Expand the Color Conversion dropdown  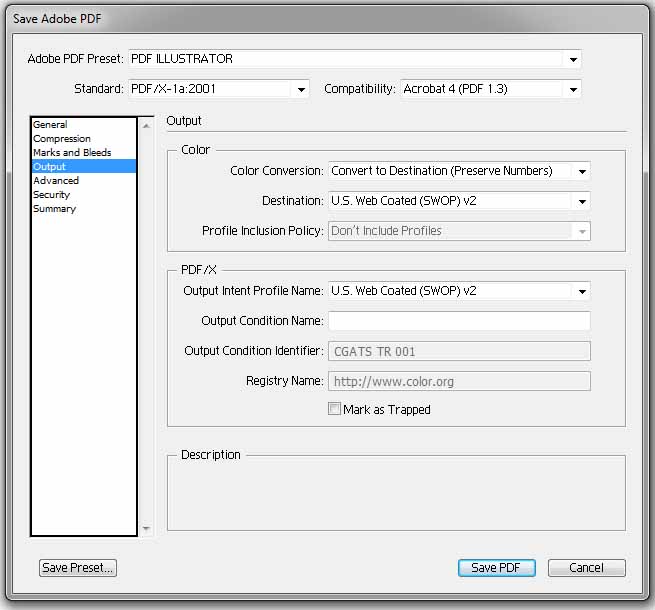(459, 171)
